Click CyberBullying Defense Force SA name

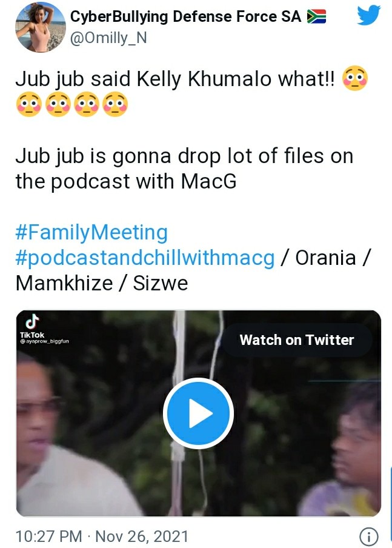point(185,16)
